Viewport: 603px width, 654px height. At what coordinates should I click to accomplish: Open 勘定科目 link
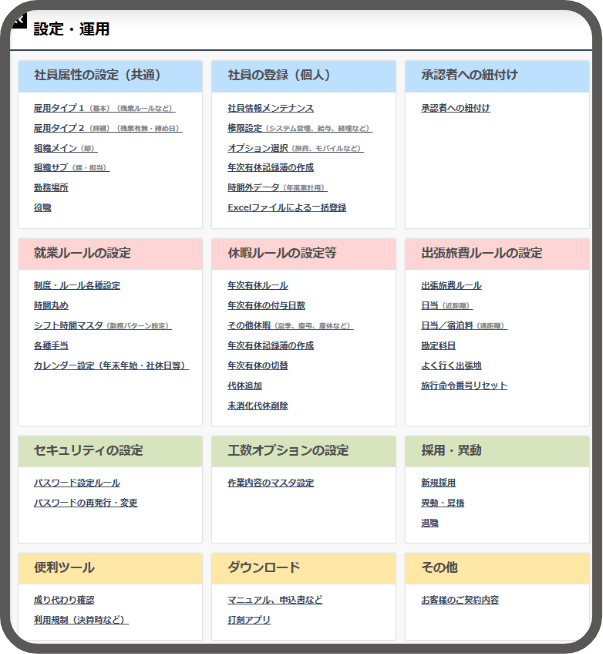tap(438, 345)
